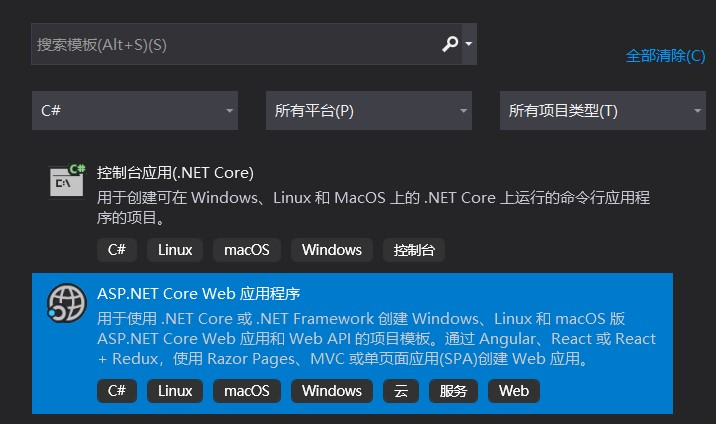Click the macOS tag under console app
Viewport: 716px width, 424px height.
247,250
